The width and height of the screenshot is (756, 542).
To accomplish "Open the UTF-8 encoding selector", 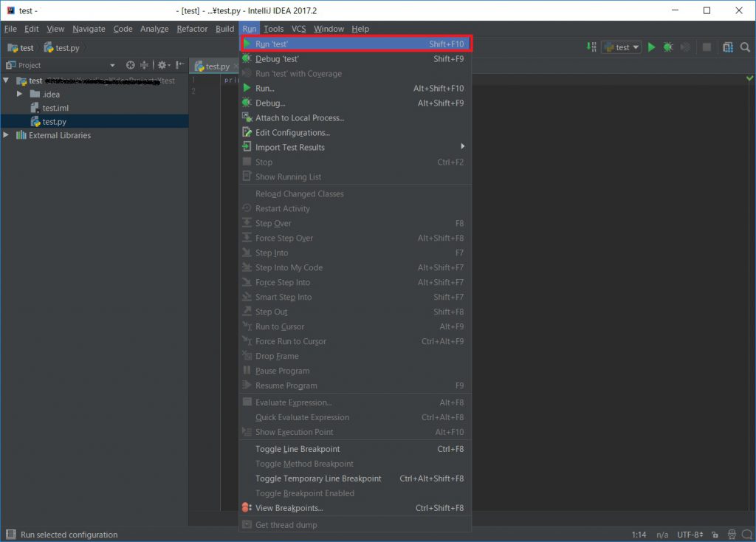I will [x=690, y=535].
